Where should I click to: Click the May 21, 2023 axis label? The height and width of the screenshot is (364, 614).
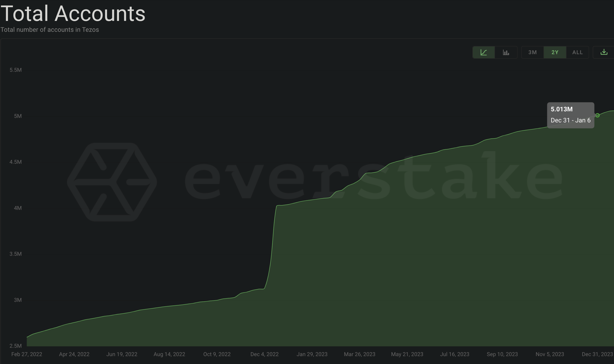coord(407,354)
